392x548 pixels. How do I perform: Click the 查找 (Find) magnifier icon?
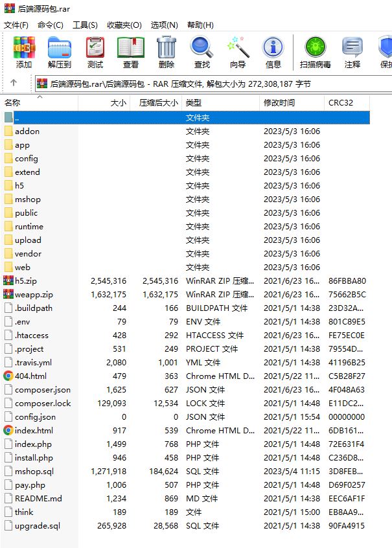(202, 52)
